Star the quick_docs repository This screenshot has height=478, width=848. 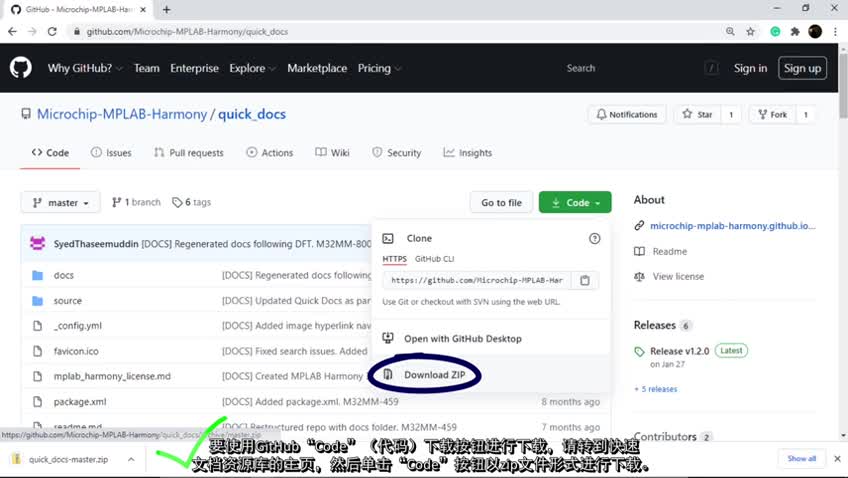click(x=697, y=115)
